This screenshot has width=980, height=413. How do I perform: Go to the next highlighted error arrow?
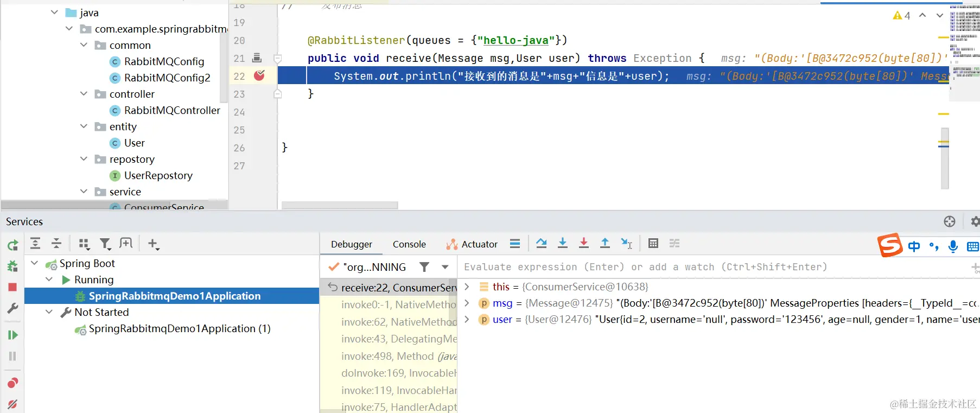pos(940,15)
